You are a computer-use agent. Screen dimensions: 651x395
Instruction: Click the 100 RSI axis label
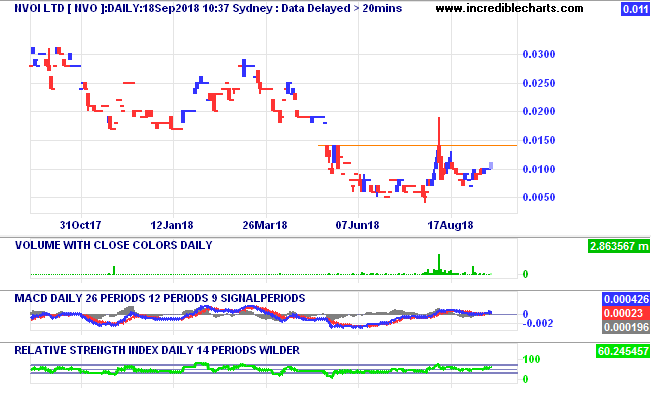click(531, 359)
